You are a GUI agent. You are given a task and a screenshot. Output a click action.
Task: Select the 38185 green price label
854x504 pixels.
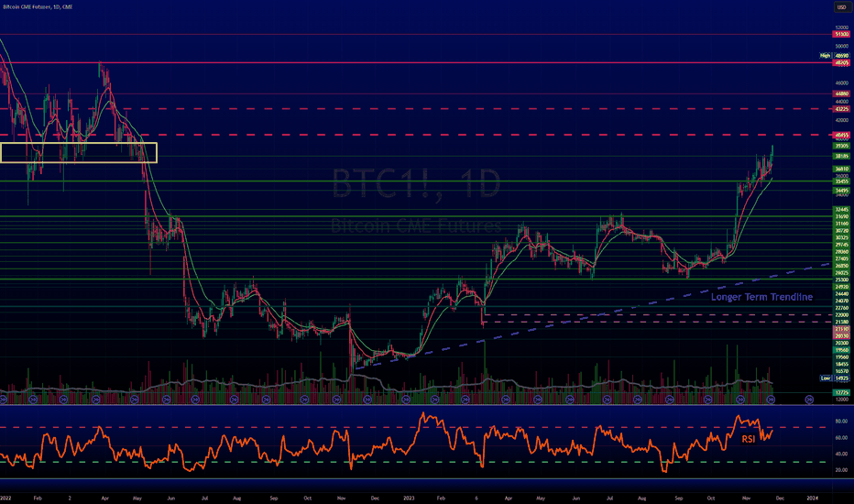842,157
